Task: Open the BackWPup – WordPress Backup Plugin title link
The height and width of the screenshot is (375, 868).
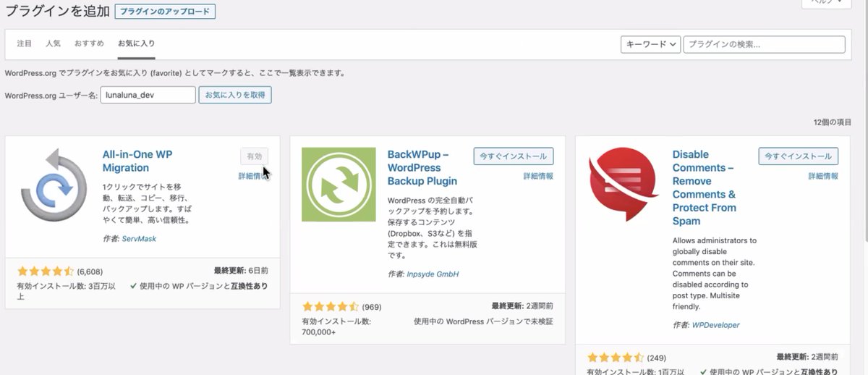Action: pos(422,167)
